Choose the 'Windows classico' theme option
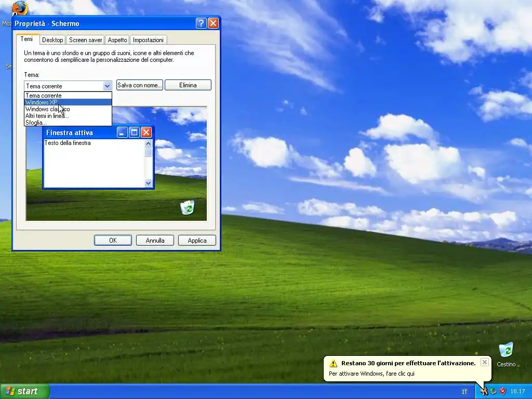 point(68,109)
